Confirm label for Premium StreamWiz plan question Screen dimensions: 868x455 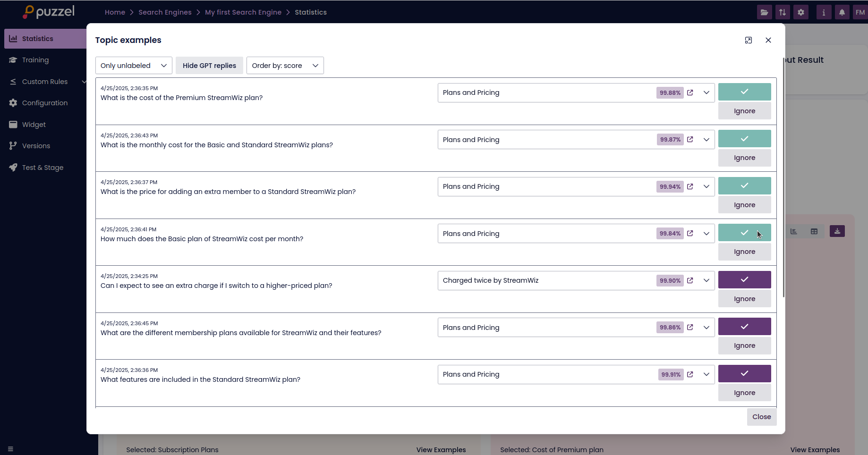click(744, 92)
